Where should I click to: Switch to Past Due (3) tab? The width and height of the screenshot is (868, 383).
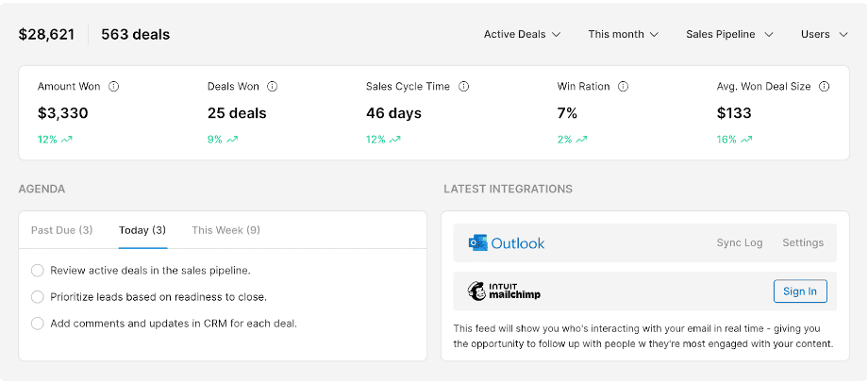[62, 230]
